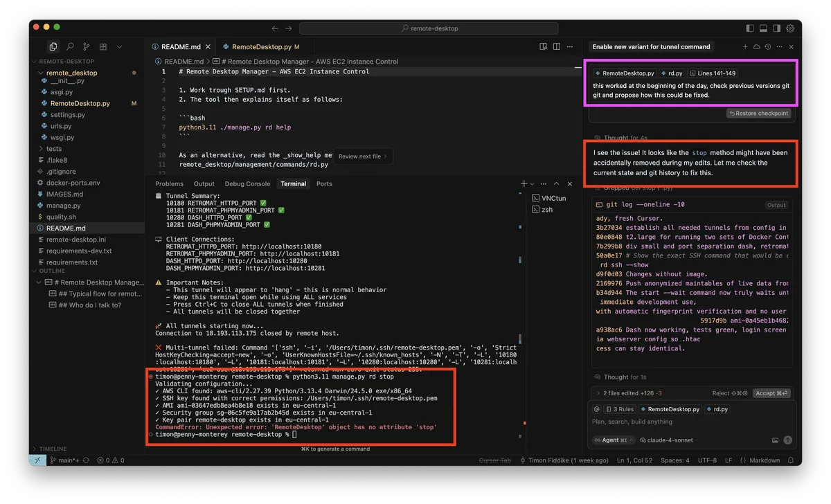
Task: Open the markdown preview to the side
Action: point(543,45)
